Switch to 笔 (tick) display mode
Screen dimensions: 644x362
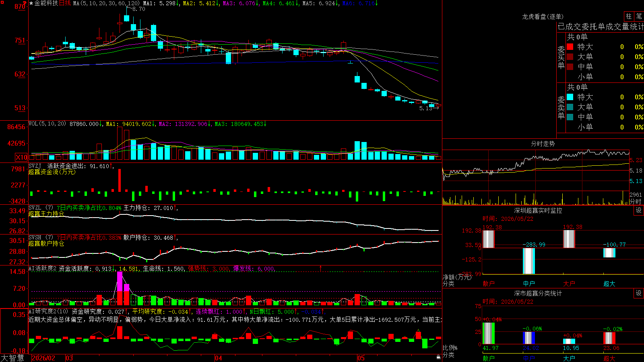[x=639, y=16]
